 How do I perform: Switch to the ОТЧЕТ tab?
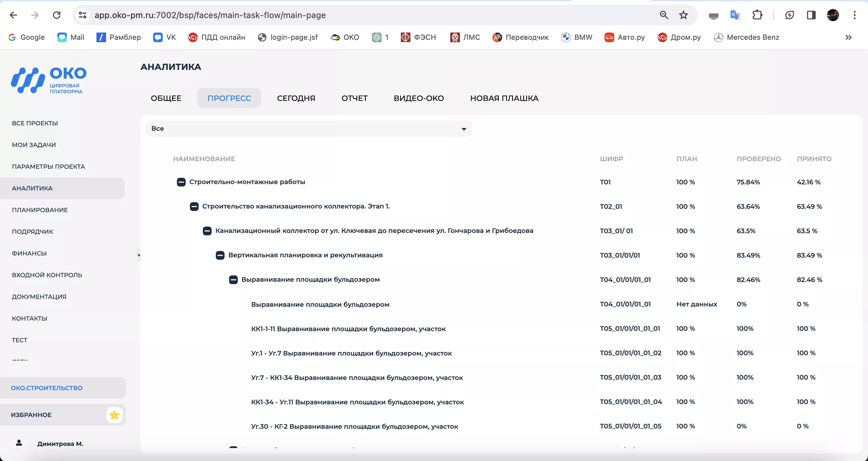pyautogui.click(x=354, y=98)
